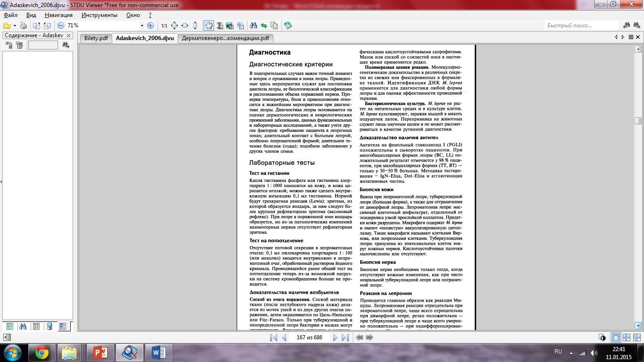644x362 pixels.
Task: Click the navigate forward arrow in the status bar
Action: coord(370,337)
